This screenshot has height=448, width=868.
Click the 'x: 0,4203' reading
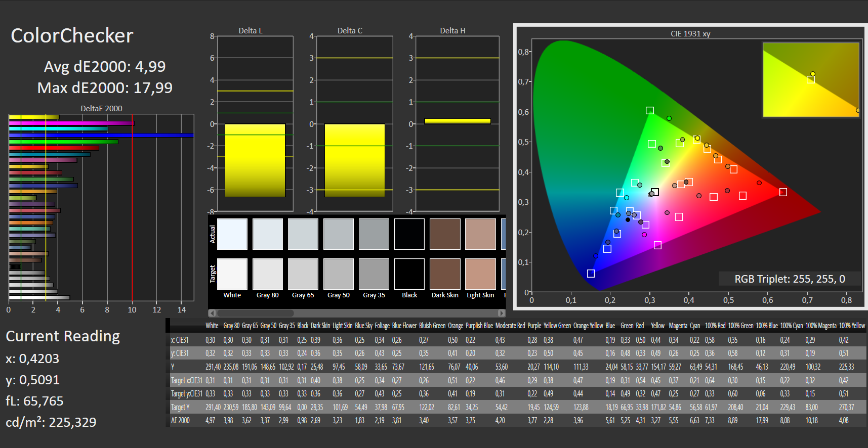click(x=32, y=359)
